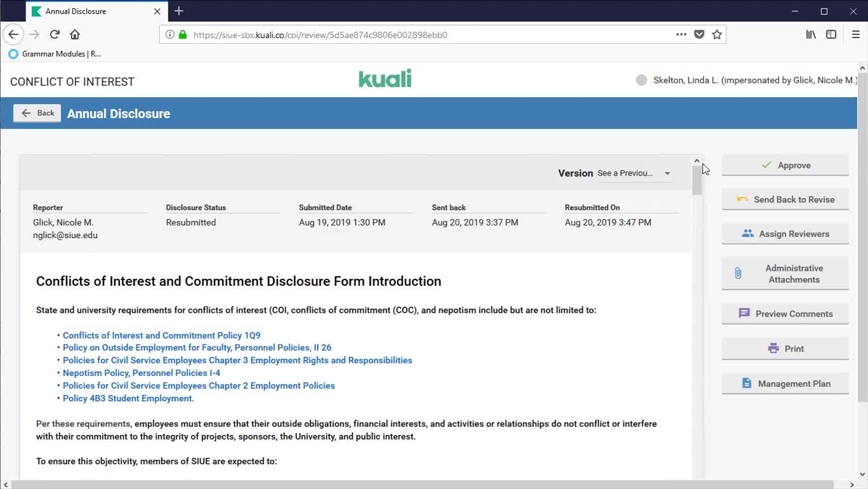Approve the disclosure
868x489 pixels.
(785, 165)
